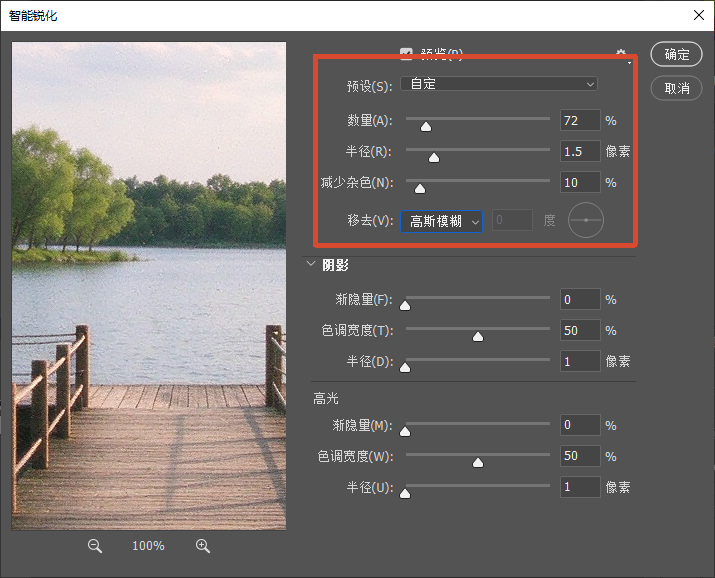Adjust the 数量(A) amount slider handle
The height and width of the screenshot is (578, 715).
(x=426, y=127)
